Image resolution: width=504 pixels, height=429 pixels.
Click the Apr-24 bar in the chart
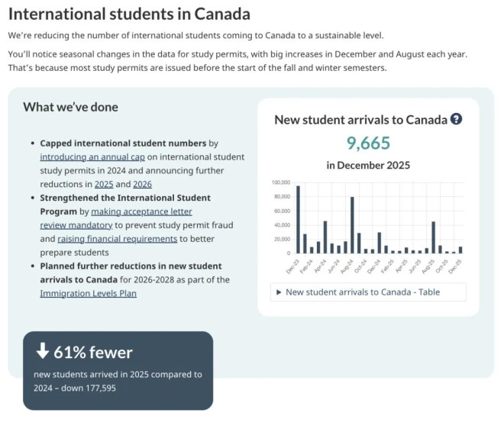[x=325, y=237]
